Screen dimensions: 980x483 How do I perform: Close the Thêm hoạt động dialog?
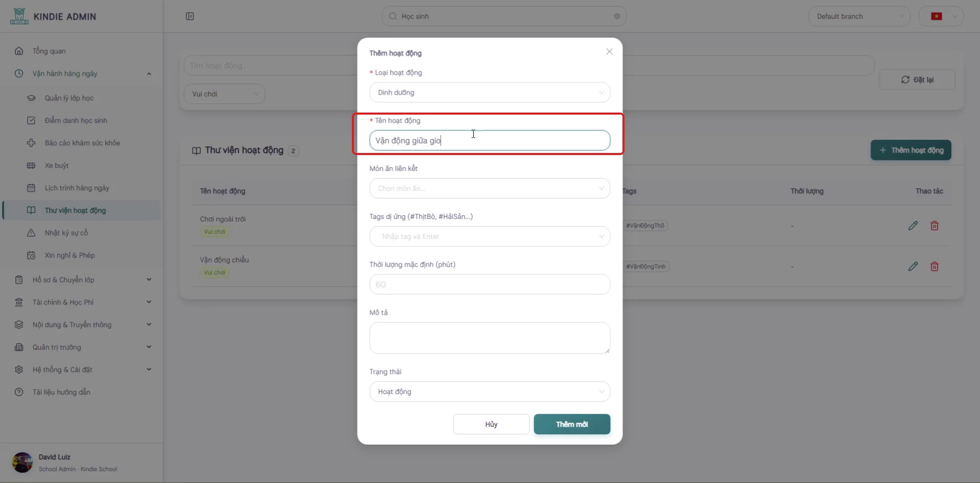(609, 52)
